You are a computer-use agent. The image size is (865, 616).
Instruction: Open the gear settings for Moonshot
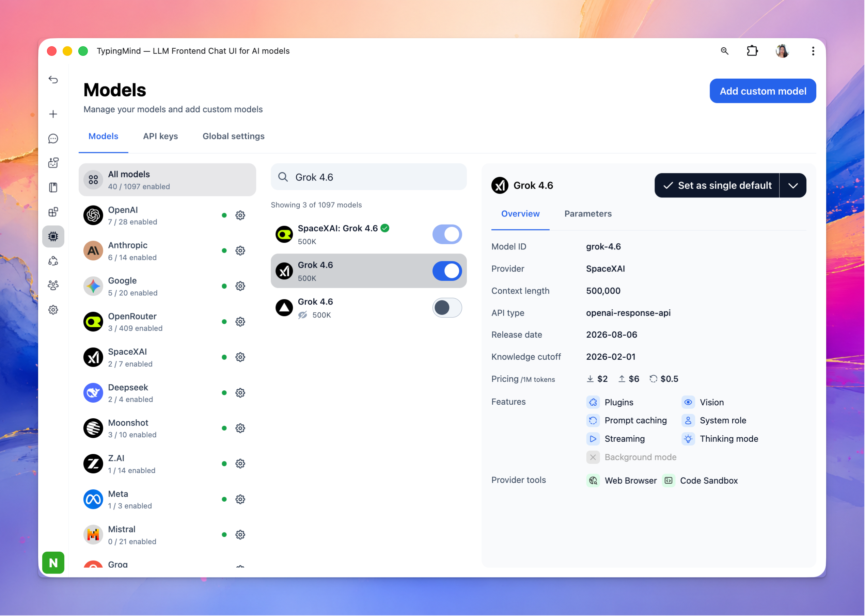240,428
